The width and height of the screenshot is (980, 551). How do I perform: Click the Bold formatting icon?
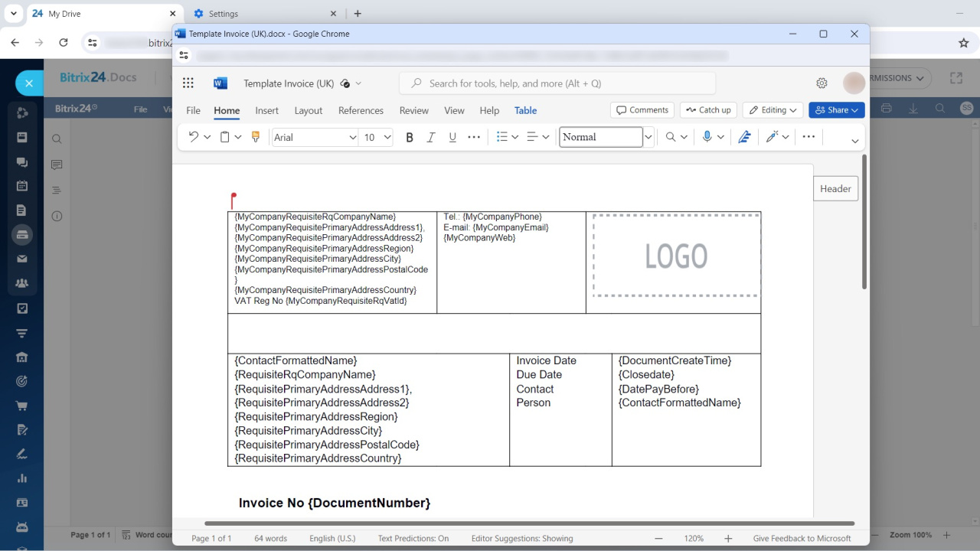[410, 137]
